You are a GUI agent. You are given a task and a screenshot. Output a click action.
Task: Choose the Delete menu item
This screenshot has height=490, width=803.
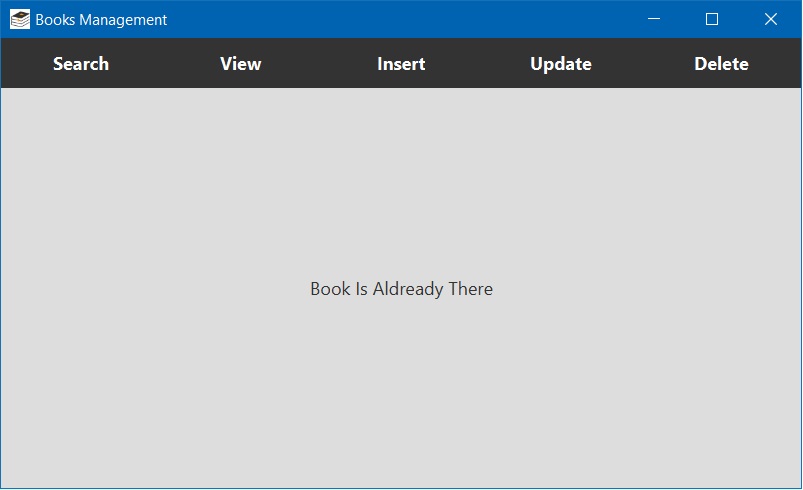tap(721, 63)
